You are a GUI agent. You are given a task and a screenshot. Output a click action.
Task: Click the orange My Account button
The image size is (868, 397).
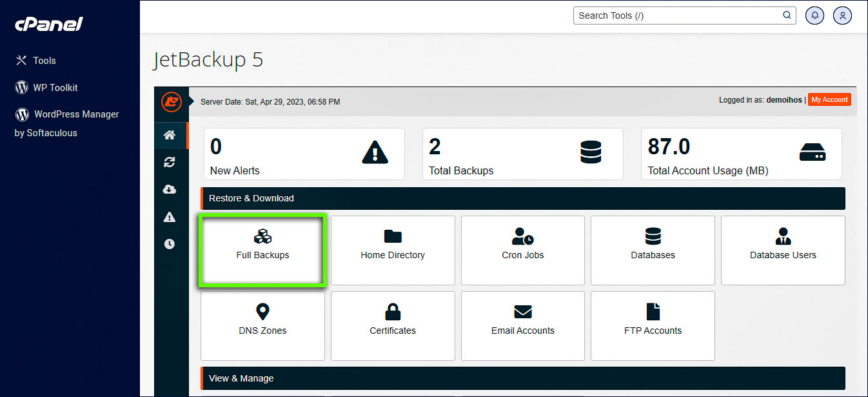[829, 99]
